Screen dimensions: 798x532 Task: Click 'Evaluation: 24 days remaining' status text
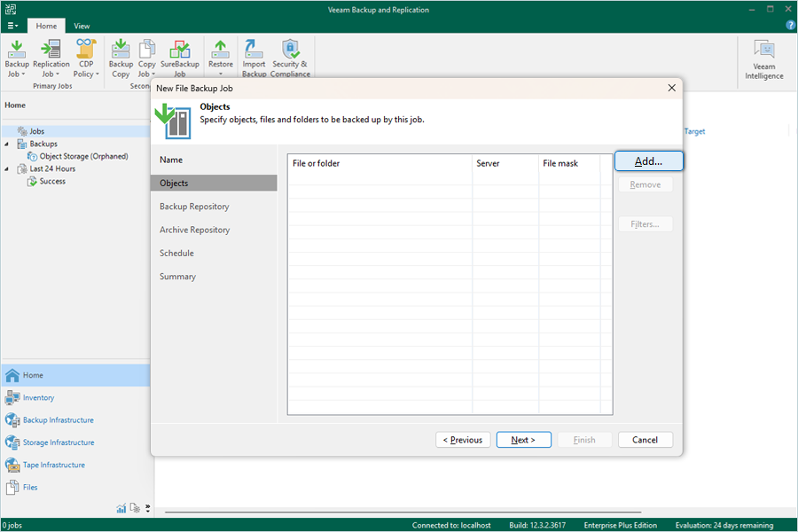pyautogui.click(x=724, y=526)
